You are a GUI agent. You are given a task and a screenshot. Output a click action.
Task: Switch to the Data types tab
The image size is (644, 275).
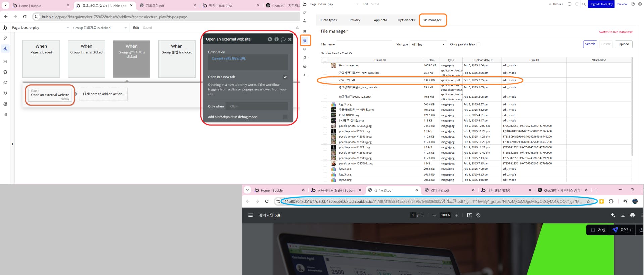(329, 20)
